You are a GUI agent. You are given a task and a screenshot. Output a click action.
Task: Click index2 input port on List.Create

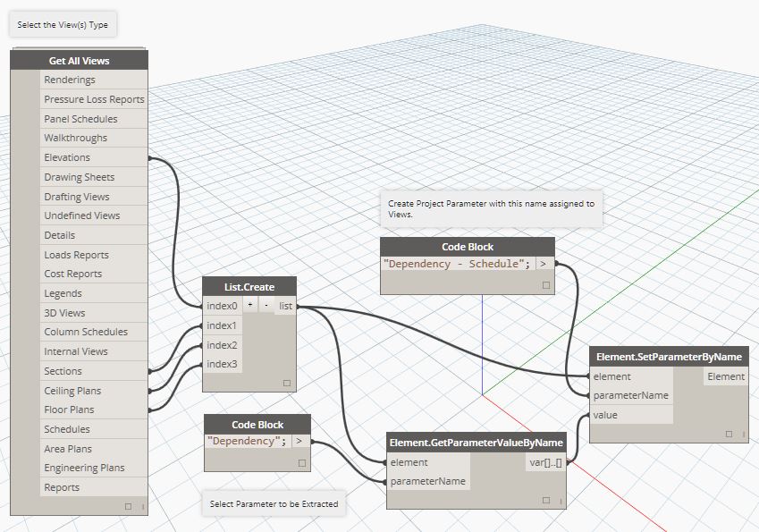223,344
